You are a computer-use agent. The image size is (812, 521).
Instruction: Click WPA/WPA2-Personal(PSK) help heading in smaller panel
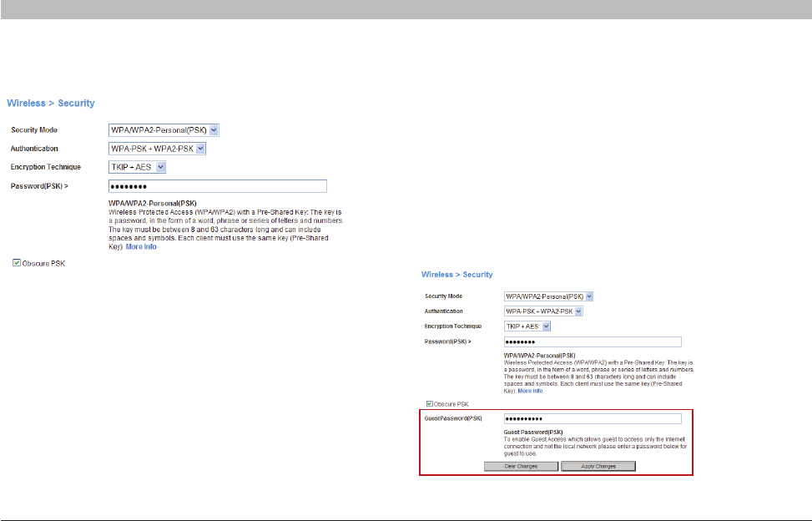click(539, 356)
